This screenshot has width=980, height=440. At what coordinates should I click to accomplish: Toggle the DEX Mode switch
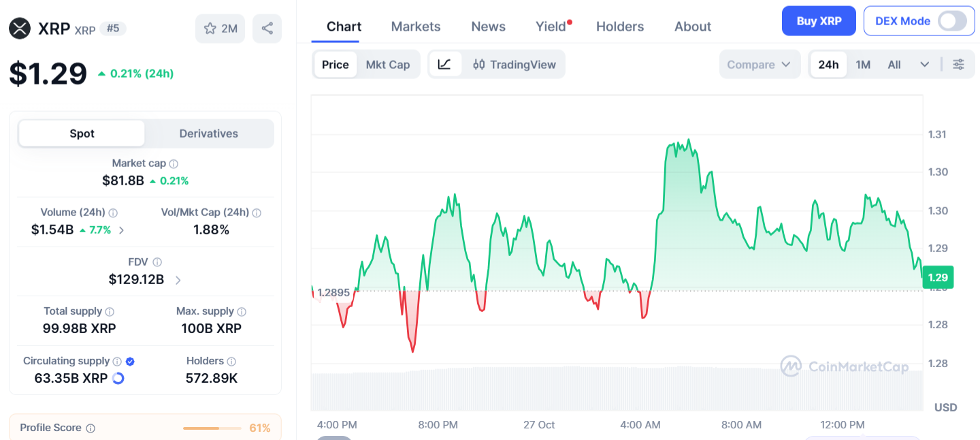point(952,21)
